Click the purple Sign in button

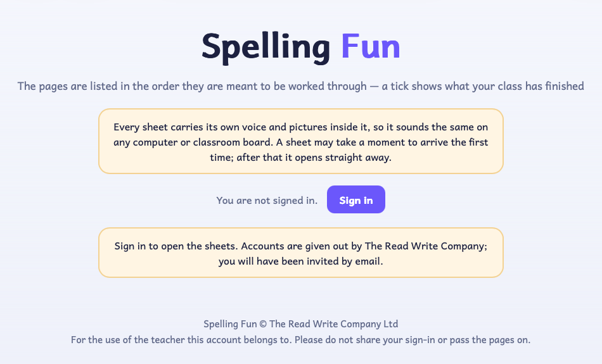[x=356, y=199]
